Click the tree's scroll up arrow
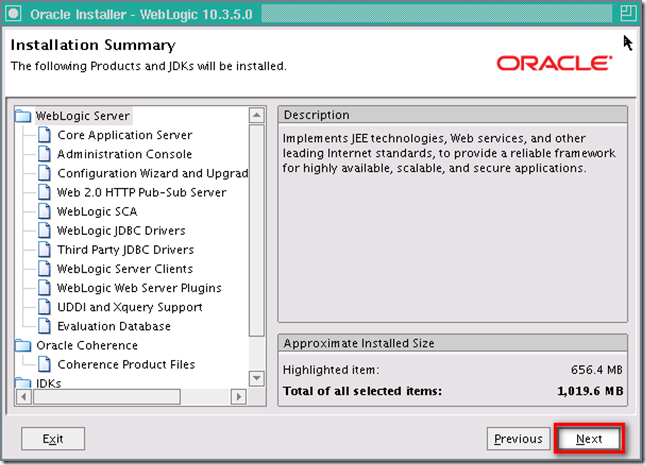Image resolution: width=646 pixels, height=465 pixels. pos(257,115)
